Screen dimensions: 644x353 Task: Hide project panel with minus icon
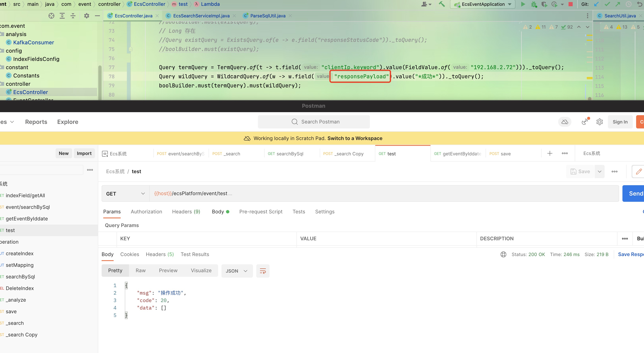[x=97, y=16]
